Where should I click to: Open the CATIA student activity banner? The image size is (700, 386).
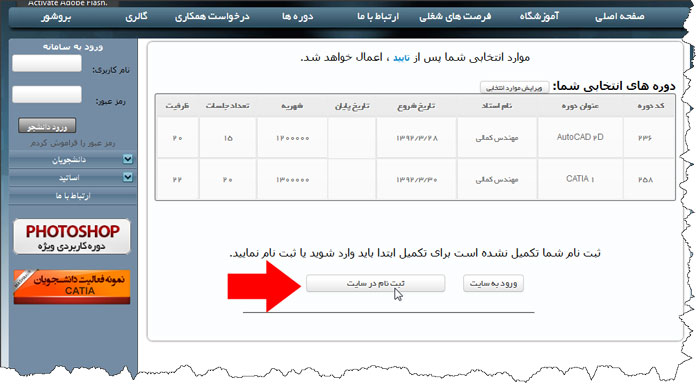click(x=72, y=286)
